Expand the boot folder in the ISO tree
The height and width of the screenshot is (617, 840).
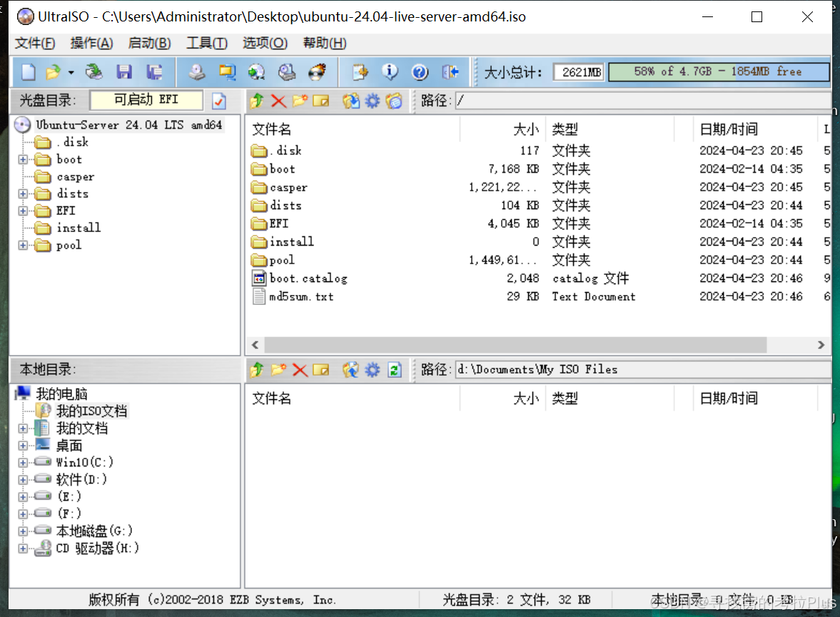point(23,159)
